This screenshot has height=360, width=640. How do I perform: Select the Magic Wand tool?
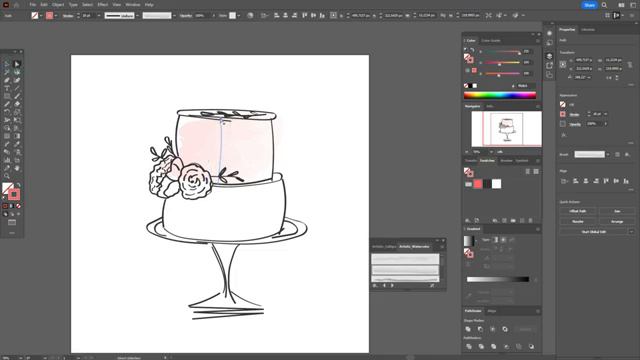7,72
